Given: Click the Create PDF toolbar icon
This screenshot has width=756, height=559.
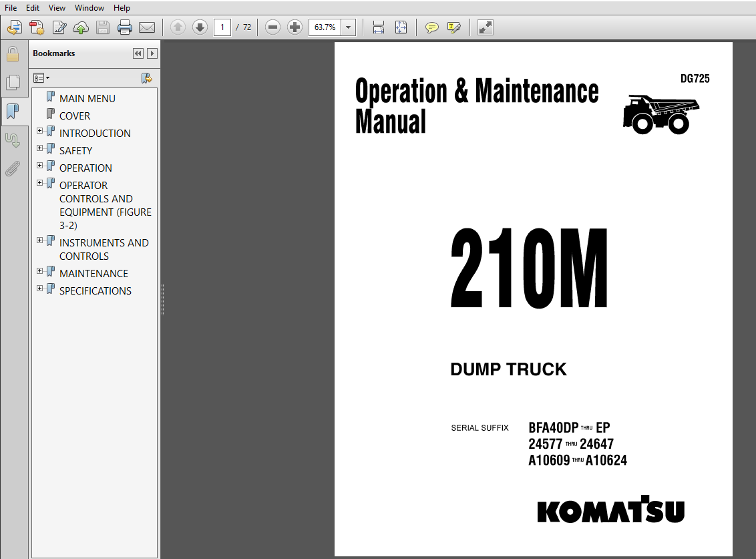Looking at the screenshot, I should tap(37, 27).
